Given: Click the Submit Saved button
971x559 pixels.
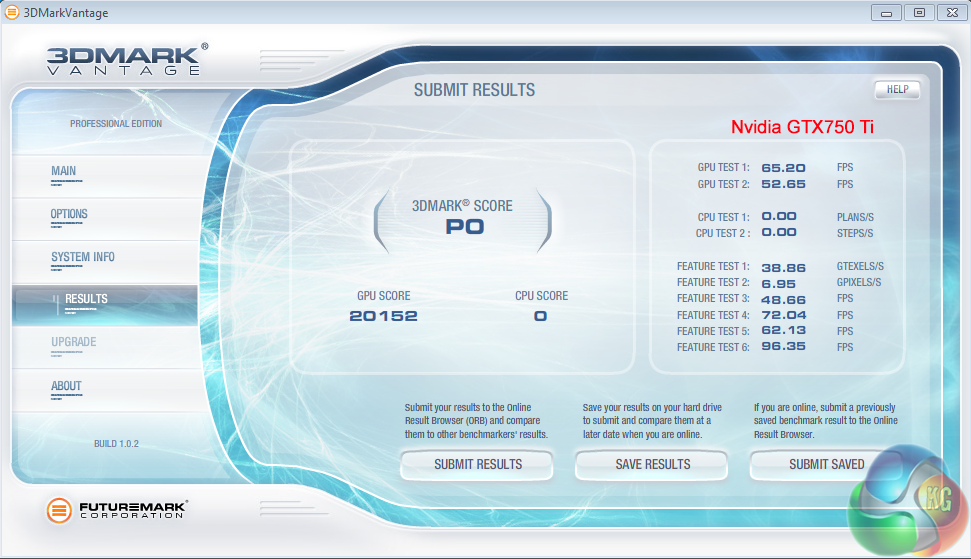Looking at the screenshot, I should (x=826, y=464).
